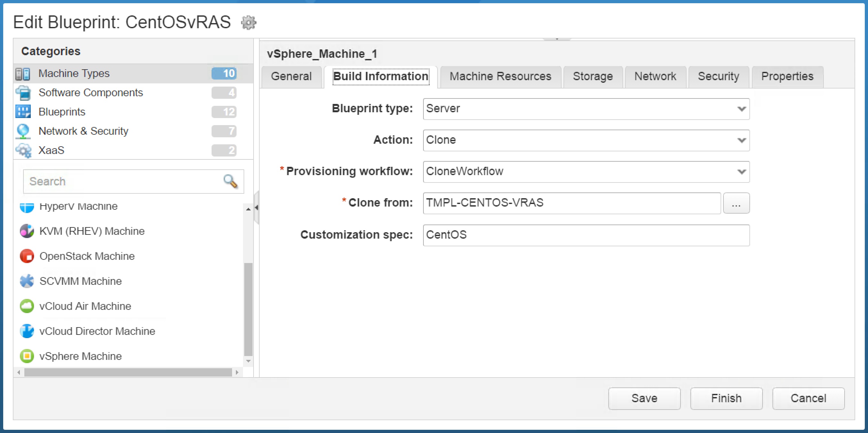868x433 pixels.
Task: Open the Machine Resources tab
Action: click(500, 76)
